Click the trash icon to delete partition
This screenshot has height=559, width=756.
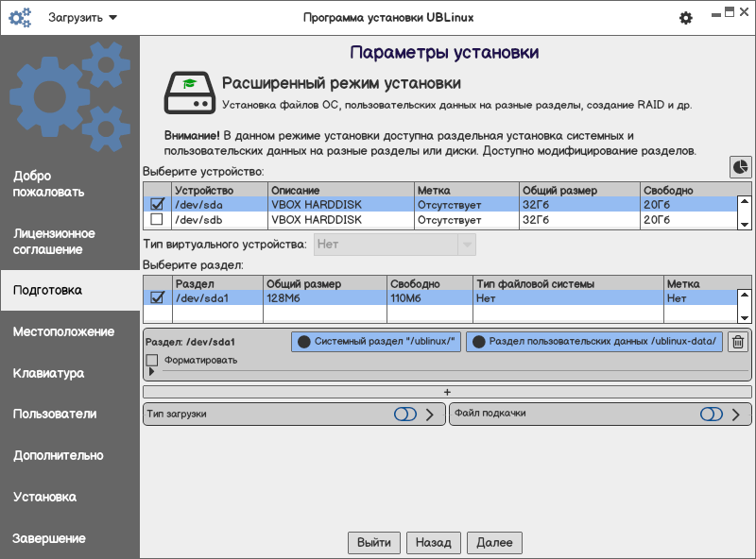tap(738, 342)
